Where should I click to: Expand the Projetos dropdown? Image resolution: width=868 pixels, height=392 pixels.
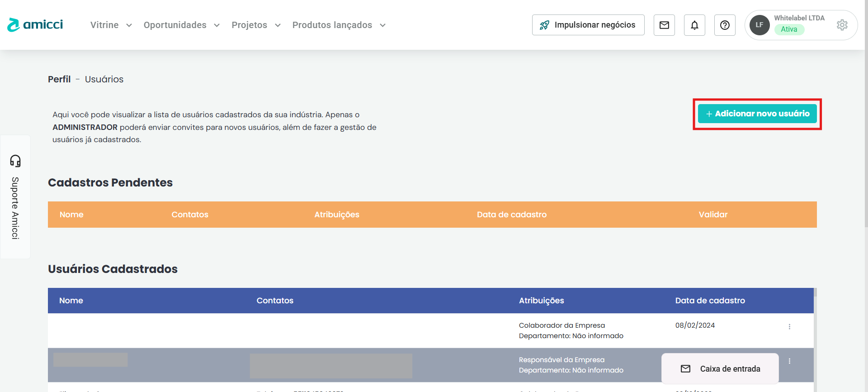pos(256,25)
